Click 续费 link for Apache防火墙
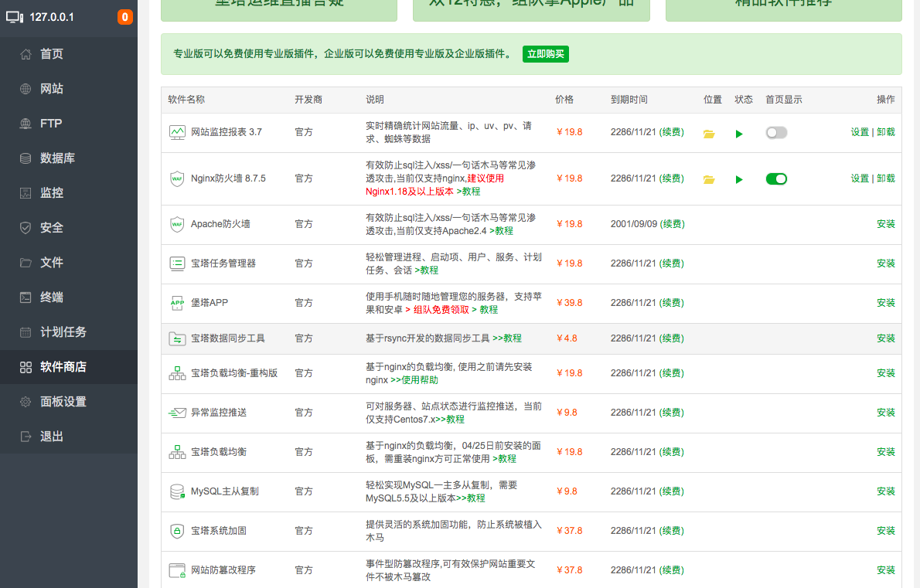The image size is (920, 588). click(x=673, y=224)
